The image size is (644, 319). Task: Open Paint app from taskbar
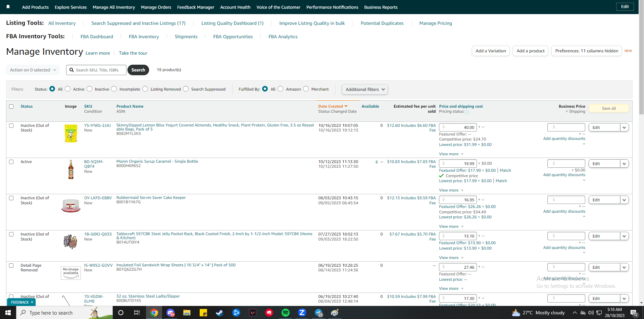point(335,313)
